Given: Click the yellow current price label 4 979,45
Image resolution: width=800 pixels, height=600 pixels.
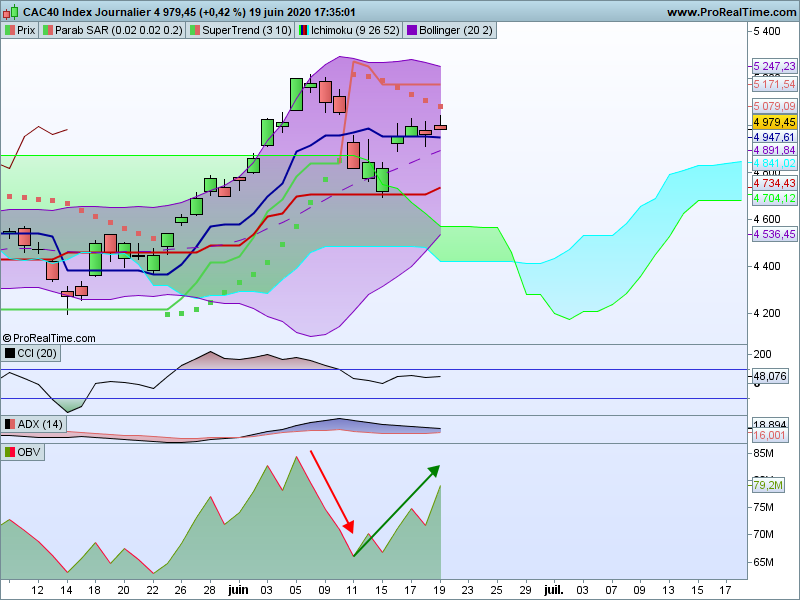Looking at the screenshot, I should click(x=774, y=122).
